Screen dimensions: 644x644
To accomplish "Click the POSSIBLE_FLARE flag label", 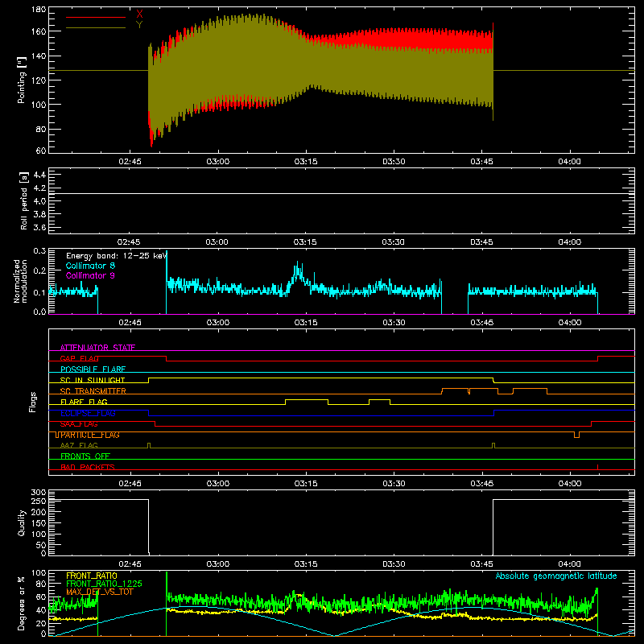I will coord(93,369).
